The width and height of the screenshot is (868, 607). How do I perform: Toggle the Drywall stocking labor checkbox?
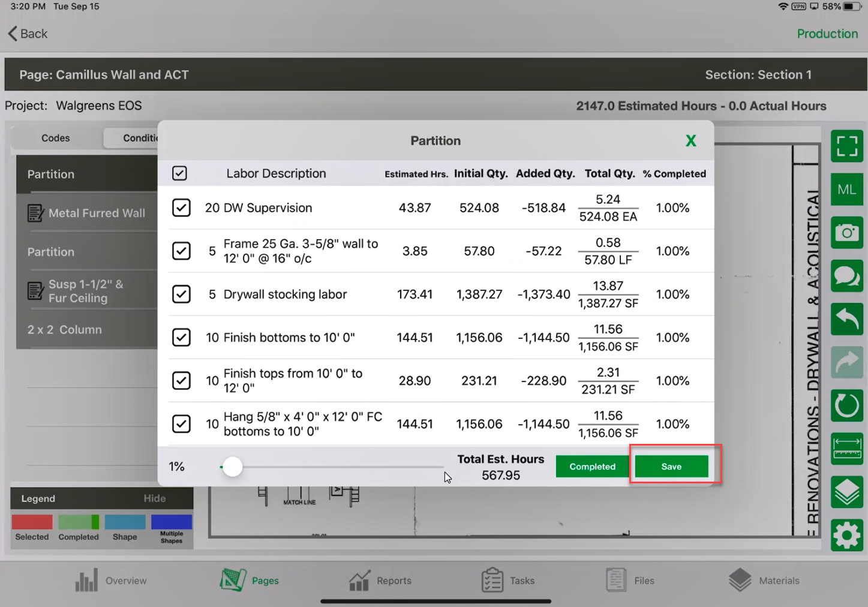point(181,294)
